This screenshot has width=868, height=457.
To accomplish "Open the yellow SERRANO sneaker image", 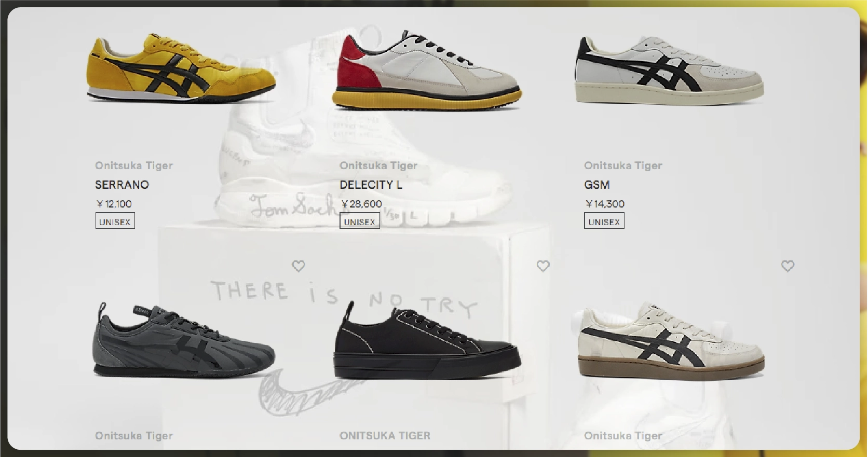I will pos(181,67).
